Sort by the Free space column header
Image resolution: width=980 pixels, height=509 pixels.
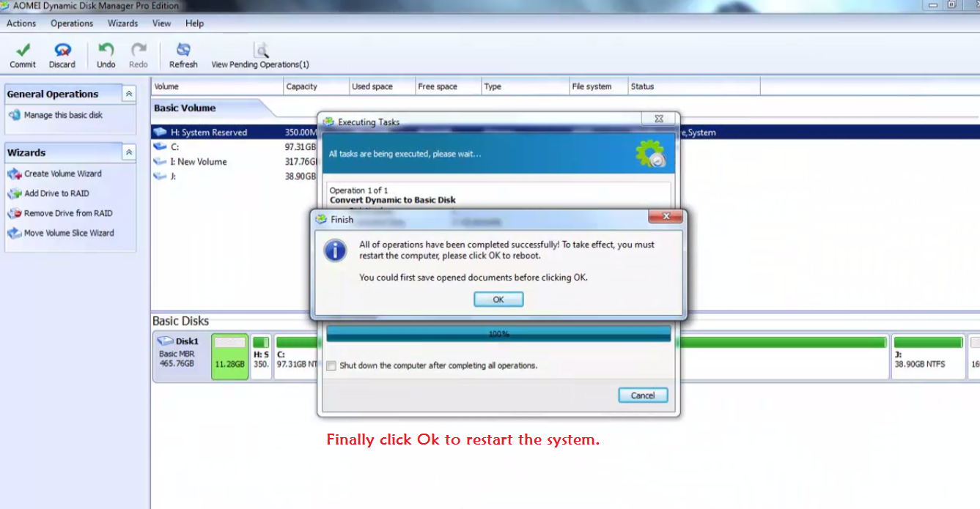point(449,86)
